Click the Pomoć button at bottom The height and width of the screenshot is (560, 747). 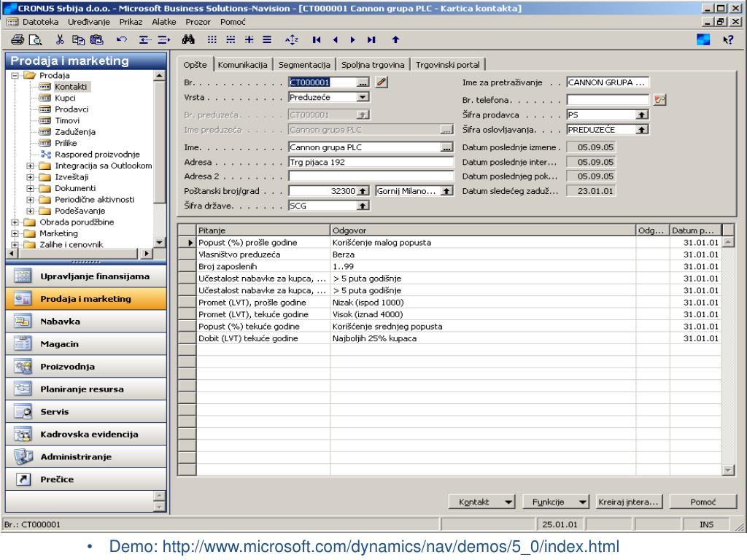point(703,502)
